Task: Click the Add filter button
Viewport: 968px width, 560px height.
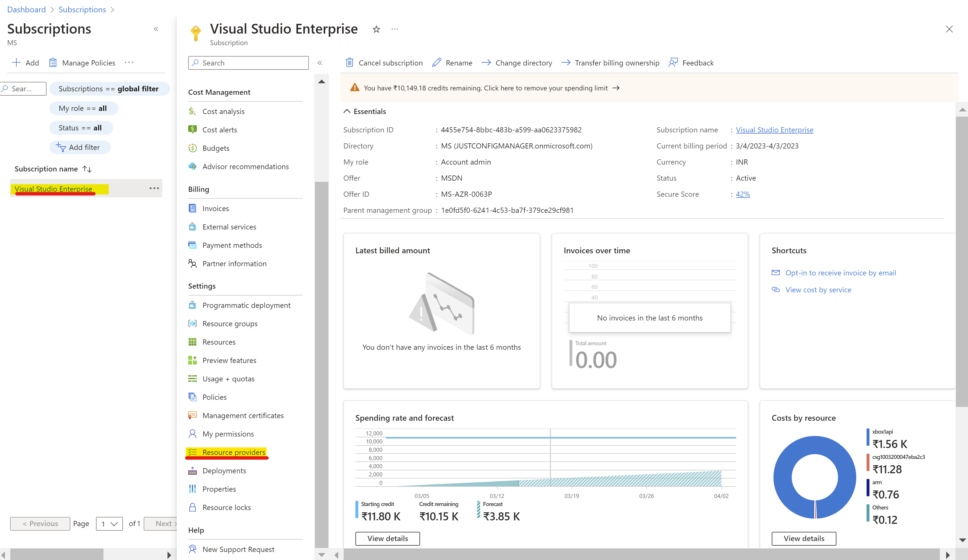Action: coord(80,147)
